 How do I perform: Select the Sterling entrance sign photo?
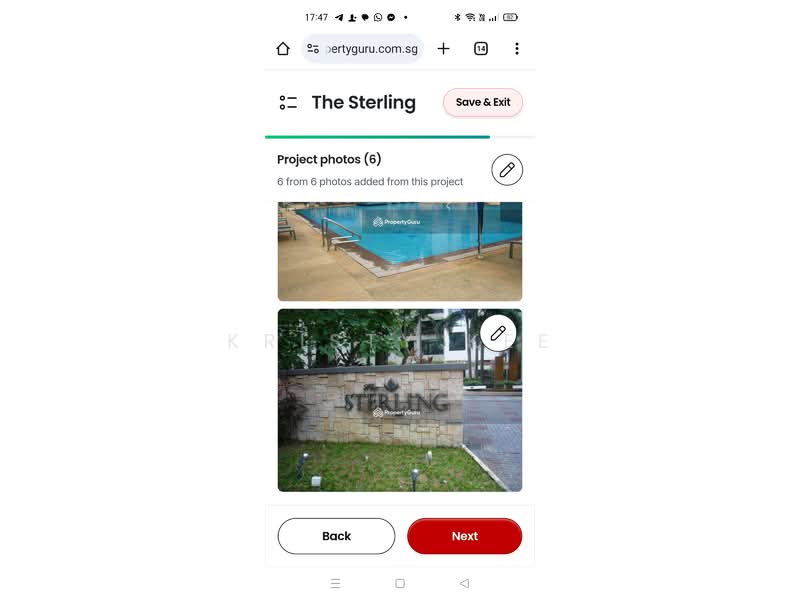point(399,400)
